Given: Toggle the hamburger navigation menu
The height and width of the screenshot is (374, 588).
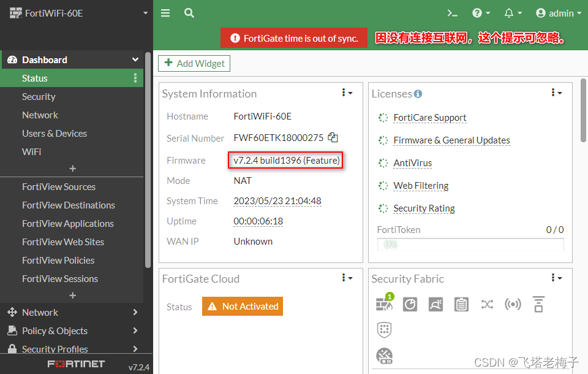Looking at the screenshot, I should click(165, 13).
